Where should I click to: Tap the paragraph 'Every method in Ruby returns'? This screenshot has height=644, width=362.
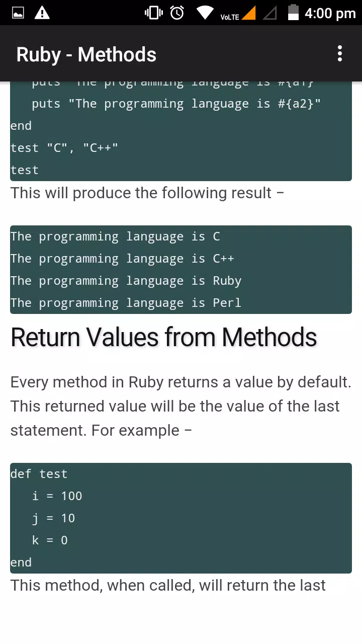pos(181,406)
